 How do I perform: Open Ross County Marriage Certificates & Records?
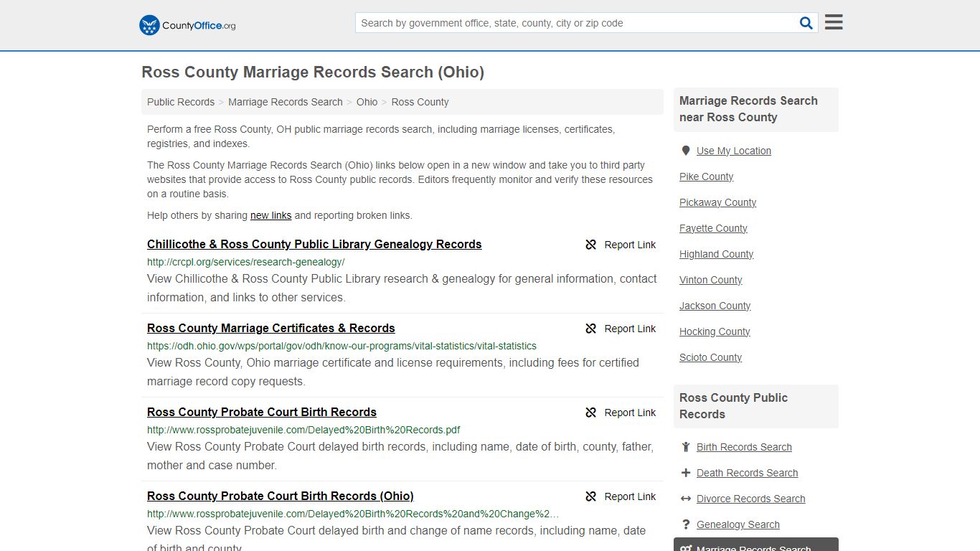[271, 328]
